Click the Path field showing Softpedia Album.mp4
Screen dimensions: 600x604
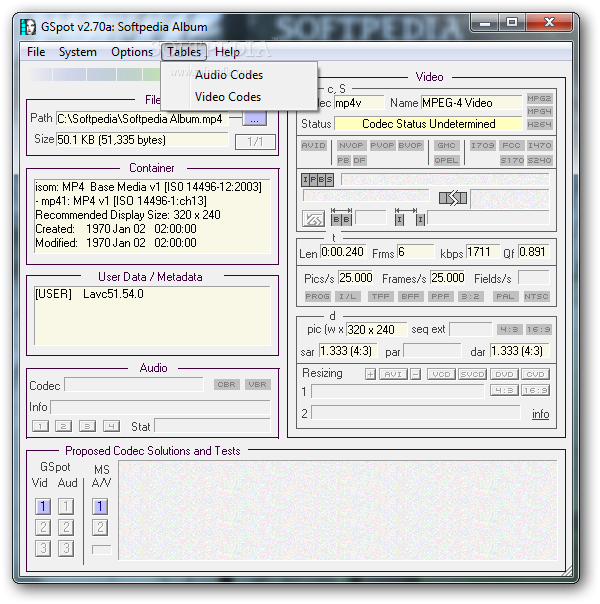[x=142, y=119]
